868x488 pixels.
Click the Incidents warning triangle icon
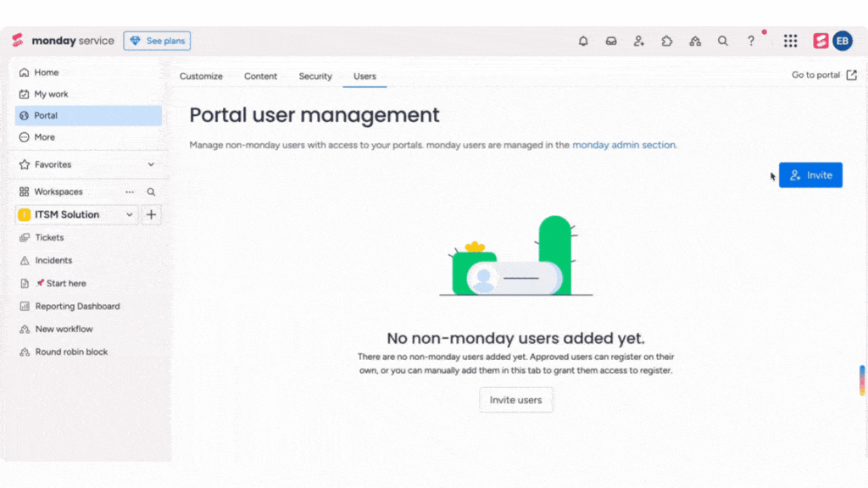click(x=25, y=261)
